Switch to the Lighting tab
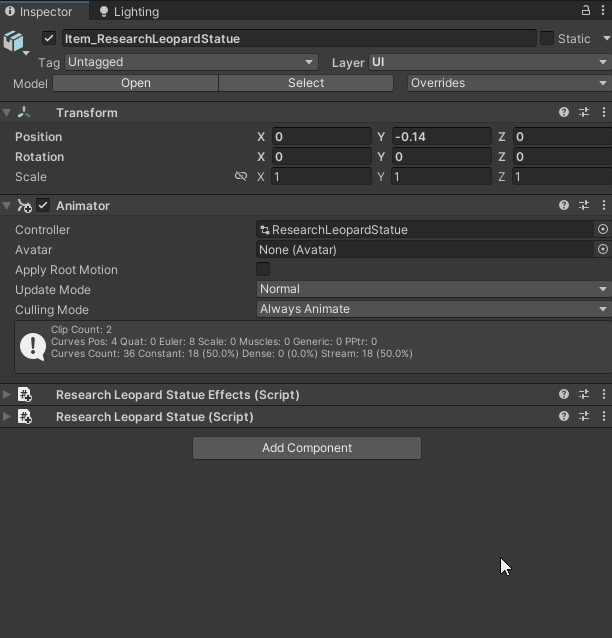The width and height of the screenshot is (612, 638). (x=129, y=11)
